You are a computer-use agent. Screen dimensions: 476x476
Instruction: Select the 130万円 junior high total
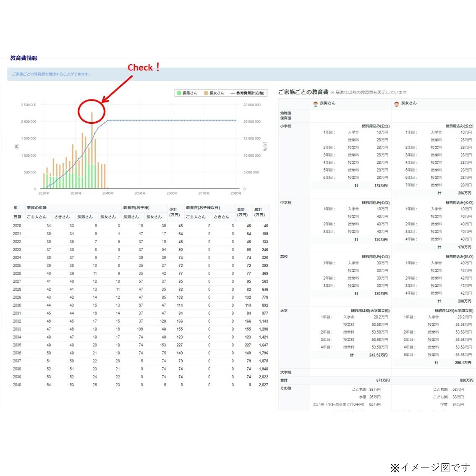tap(381, 240)
